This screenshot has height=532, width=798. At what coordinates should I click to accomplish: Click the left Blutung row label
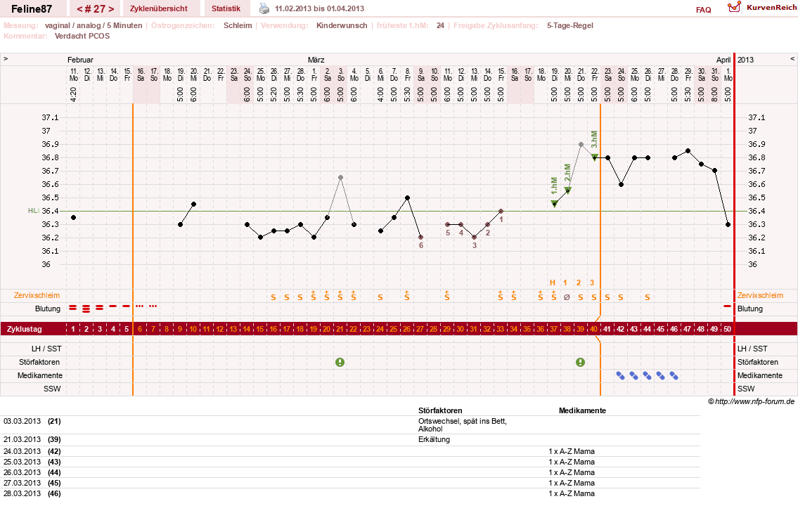48,309
